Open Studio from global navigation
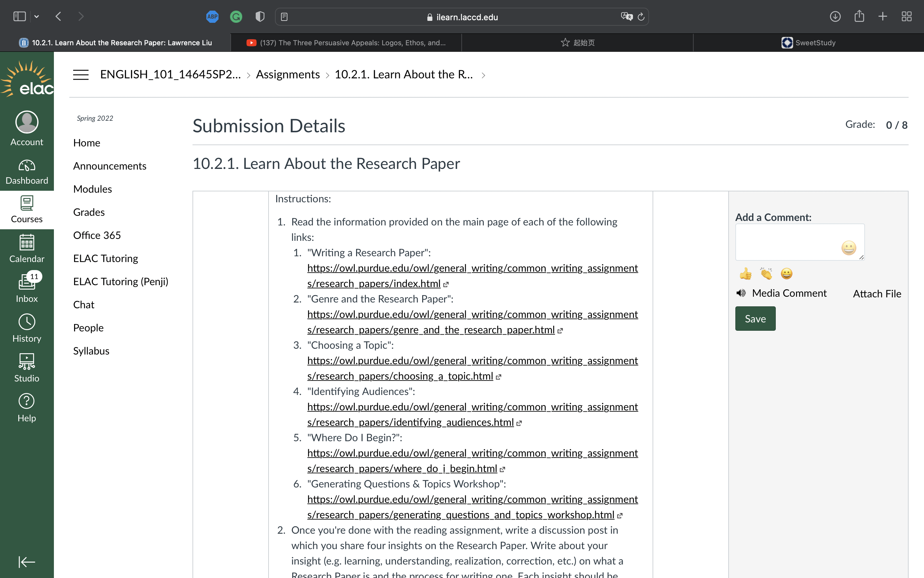924x578 pixels. pyautogui.click(x=27, y=368)
